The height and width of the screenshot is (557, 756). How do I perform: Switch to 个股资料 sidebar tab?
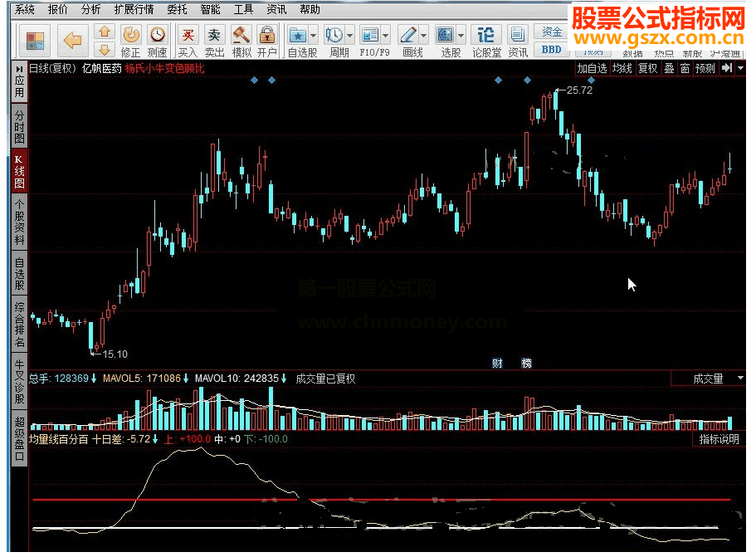19,222
